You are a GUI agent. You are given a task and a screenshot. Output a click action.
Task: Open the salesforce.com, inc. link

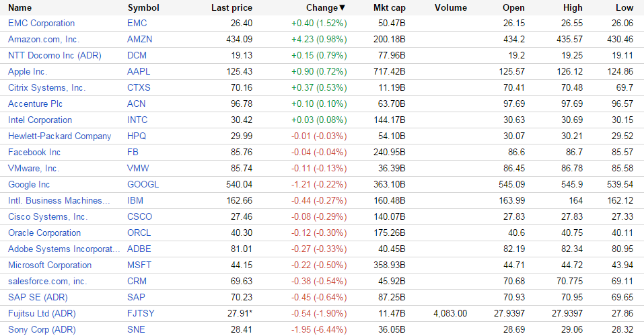click(x=47, y=282)
